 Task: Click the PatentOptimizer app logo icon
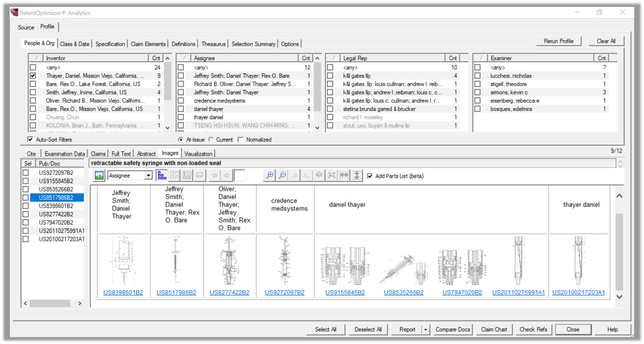coord(14,12)
